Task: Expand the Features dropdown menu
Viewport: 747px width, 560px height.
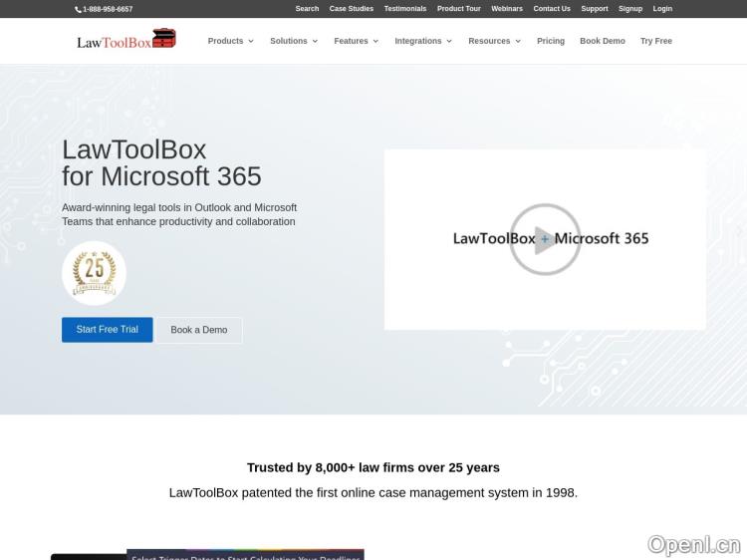Action: coord(357,41)
